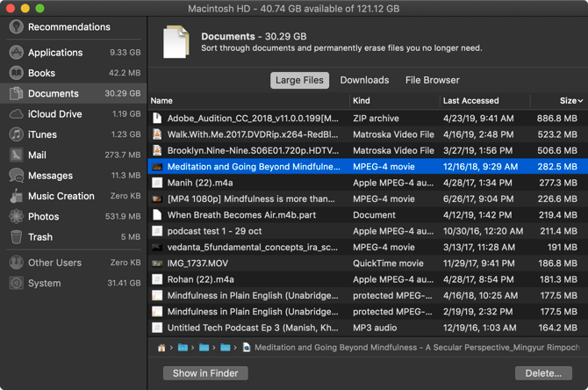Switch to the Downloads tab

pyautogui.click(x=364, y=80)
